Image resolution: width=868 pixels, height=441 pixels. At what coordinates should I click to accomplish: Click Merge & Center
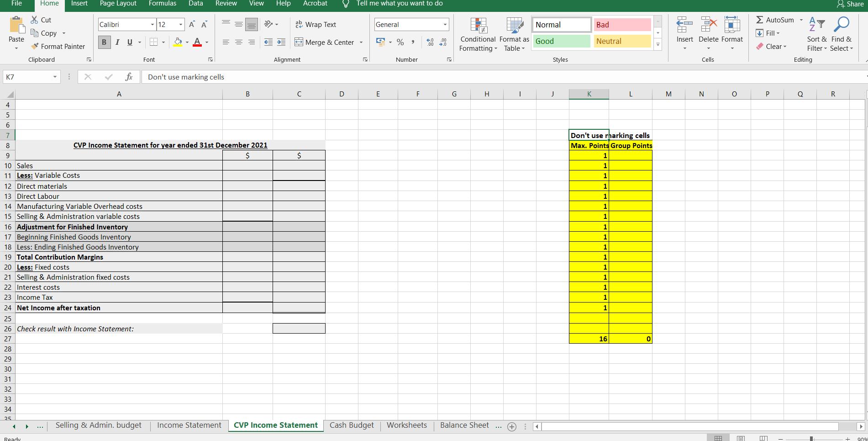pos(325,42)
